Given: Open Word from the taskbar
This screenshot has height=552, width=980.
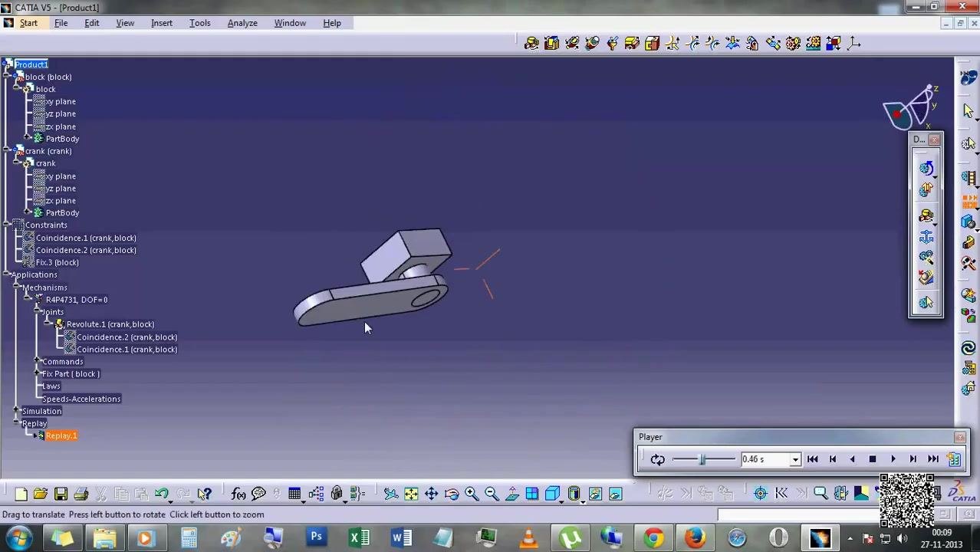Looking at the screenshot, I should click(401, 537).
